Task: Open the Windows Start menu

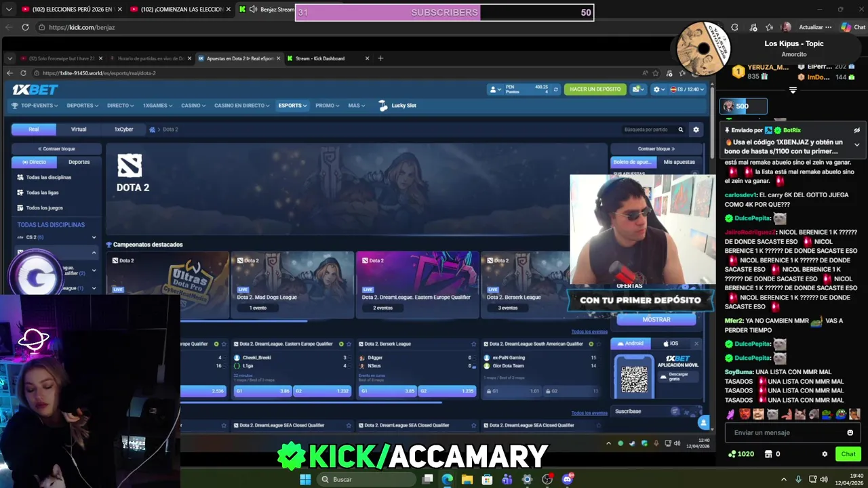Action: tap(305, 479)
